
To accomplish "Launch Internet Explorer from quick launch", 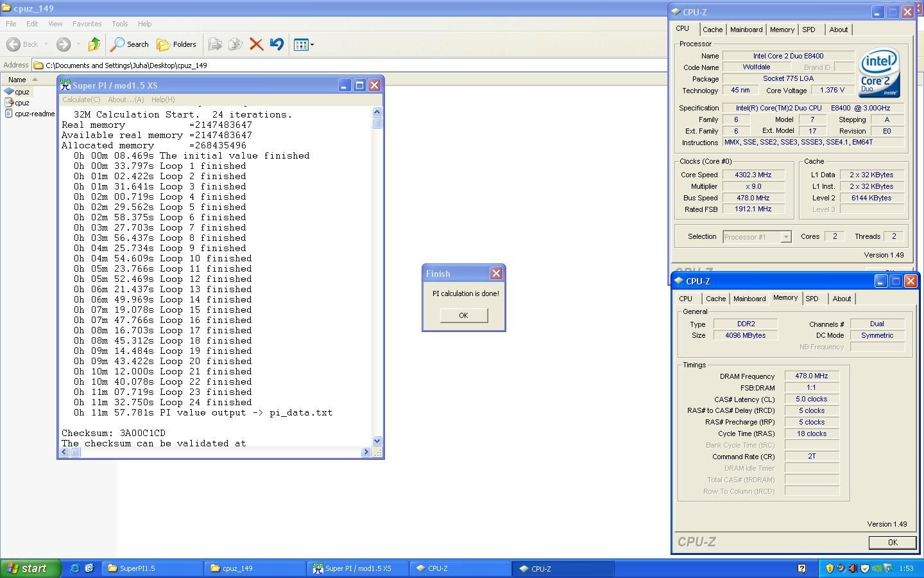I will coord(75,568).
